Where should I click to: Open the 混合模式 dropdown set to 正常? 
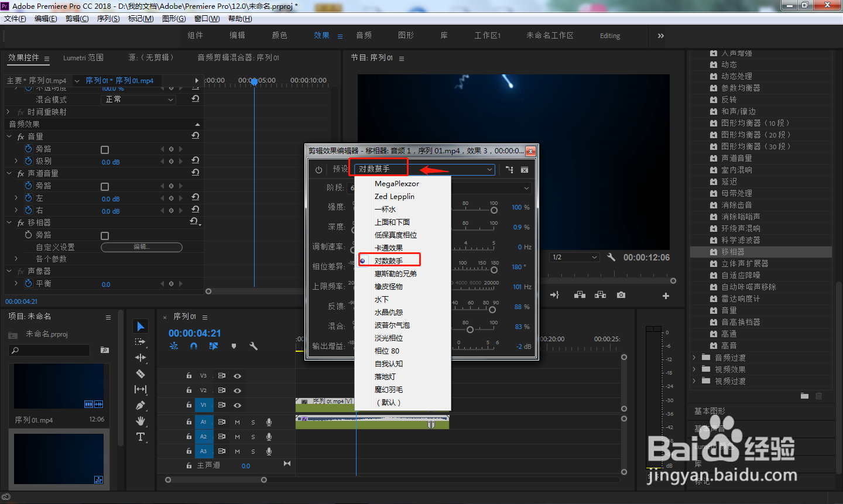[139, 100]
